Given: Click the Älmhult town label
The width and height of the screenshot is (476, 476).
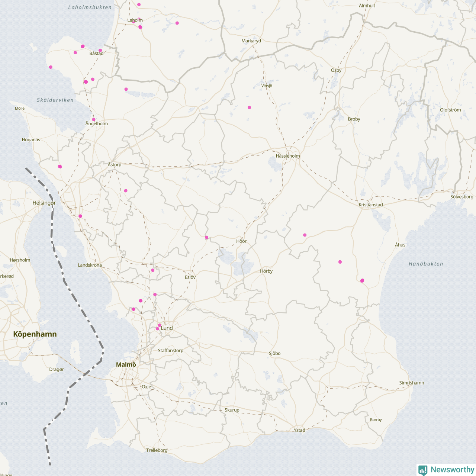Looking at the screenshot, I should 367,6.
